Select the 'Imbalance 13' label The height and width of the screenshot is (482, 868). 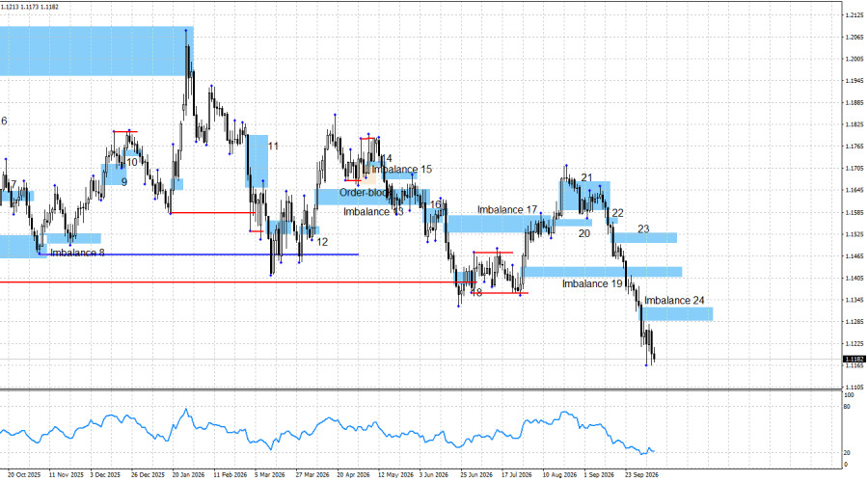[x=373, y=212]
